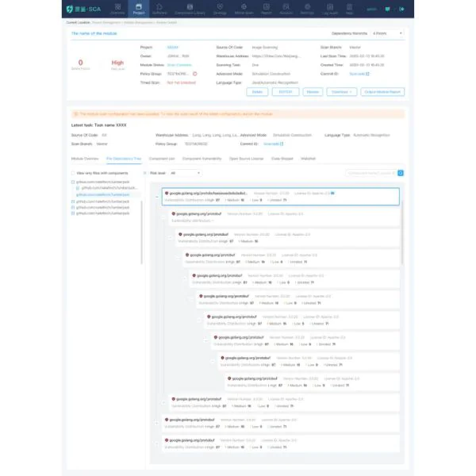Click the search icon beside the component search box
Screen dimensions: 476x476
pyautogui.click(x=401, y=172)
